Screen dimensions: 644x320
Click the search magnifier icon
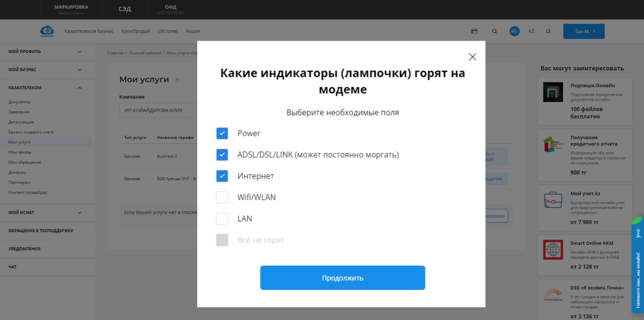pos(495,31)
